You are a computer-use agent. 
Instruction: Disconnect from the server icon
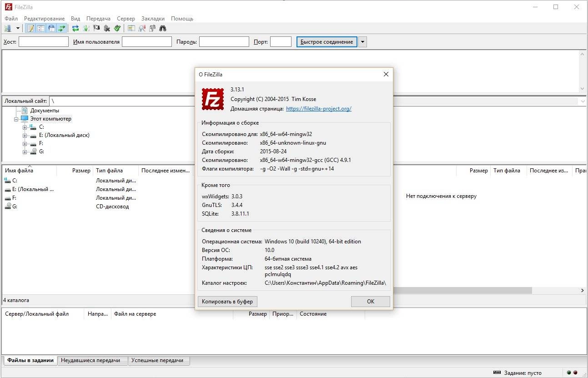pos(107,28)
